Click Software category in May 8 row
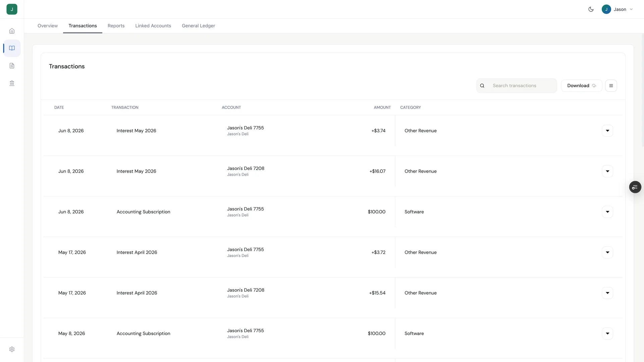 (414, 334)
